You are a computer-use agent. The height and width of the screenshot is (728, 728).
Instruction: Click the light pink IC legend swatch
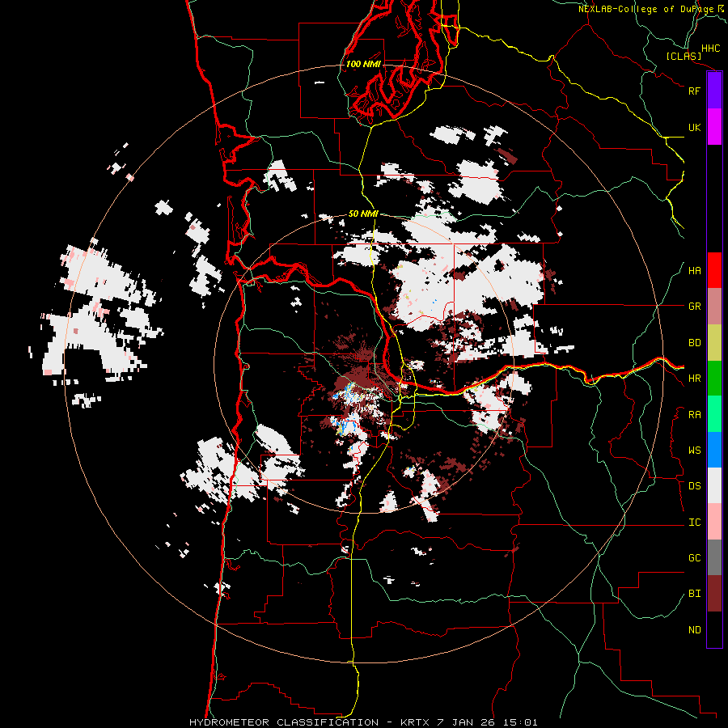point(714,522)
